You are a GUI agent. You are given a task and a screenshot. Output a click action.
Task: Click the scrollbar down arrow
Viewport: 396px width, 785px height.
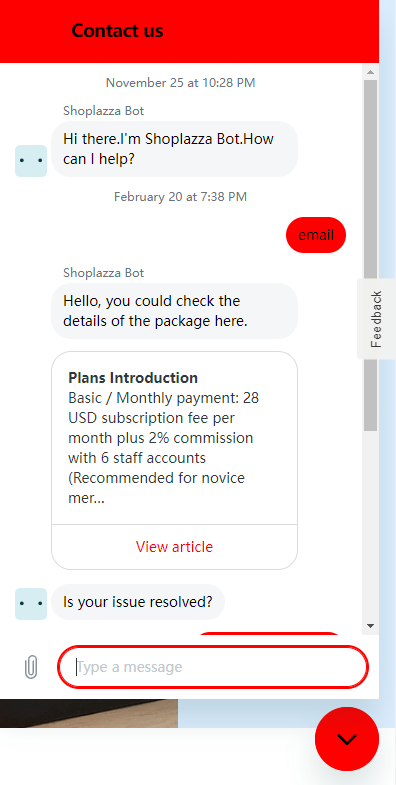(370, 626)
